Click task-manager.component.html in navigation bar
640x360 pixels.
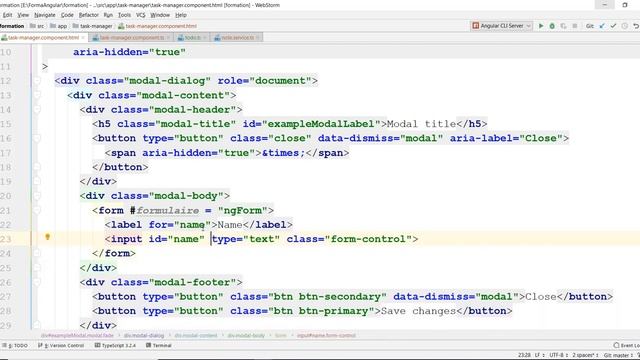[x=157, y=26]
